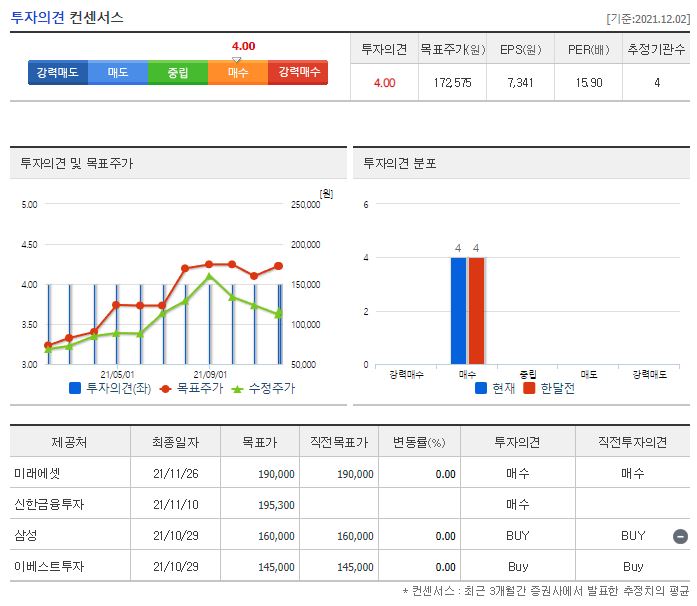Click the 강력매수 category label on bar chart

[x=406, y=374]
